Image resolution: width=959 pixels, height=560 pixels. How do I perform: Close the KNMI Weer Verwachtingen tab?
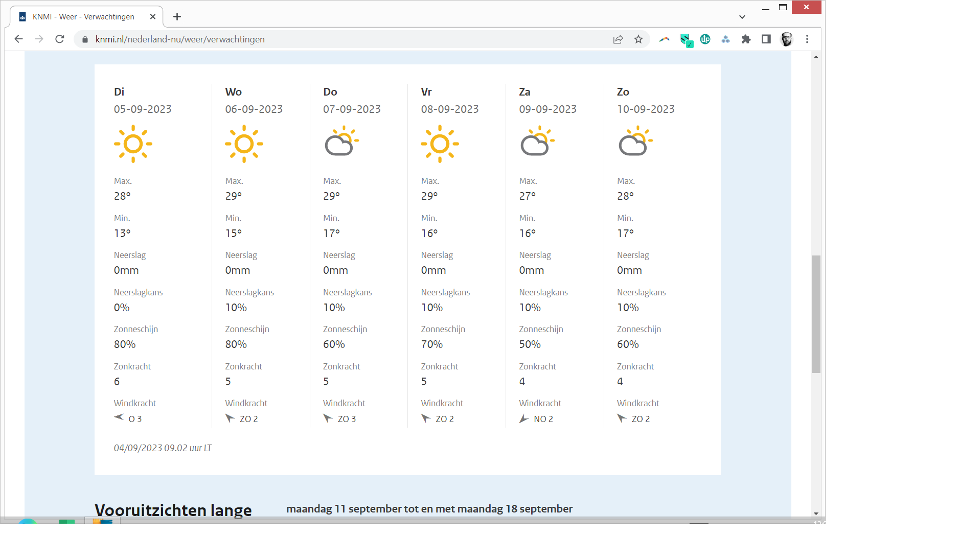pyautogui.click(x=153, y=17)
